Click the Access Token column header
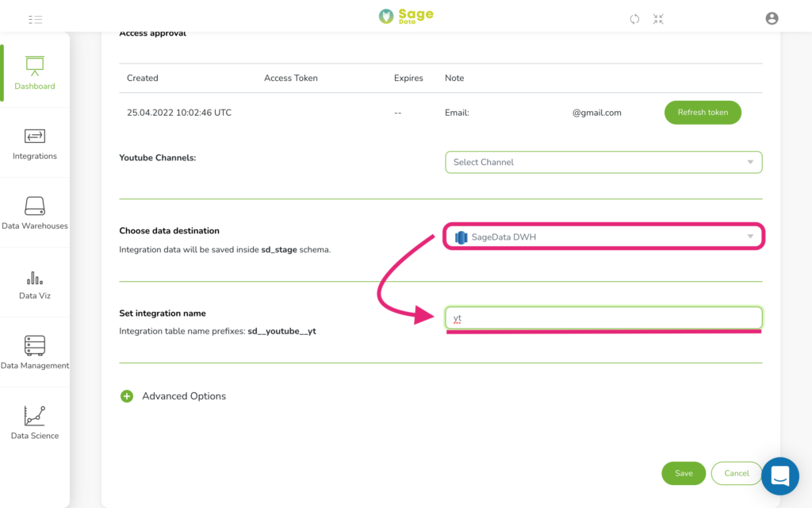 coord(291,79)
